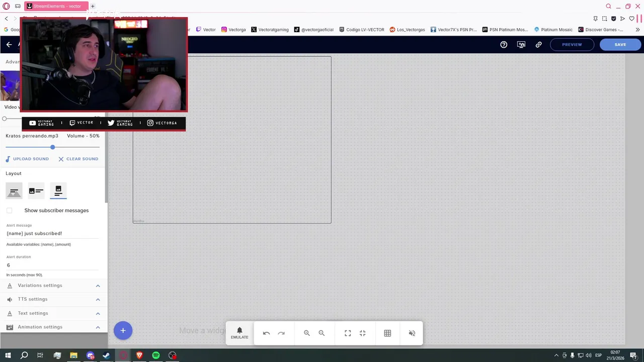Screen dimensions: 644x362
Task: Redo the last editor action
Action: click(x=281, y=333)
